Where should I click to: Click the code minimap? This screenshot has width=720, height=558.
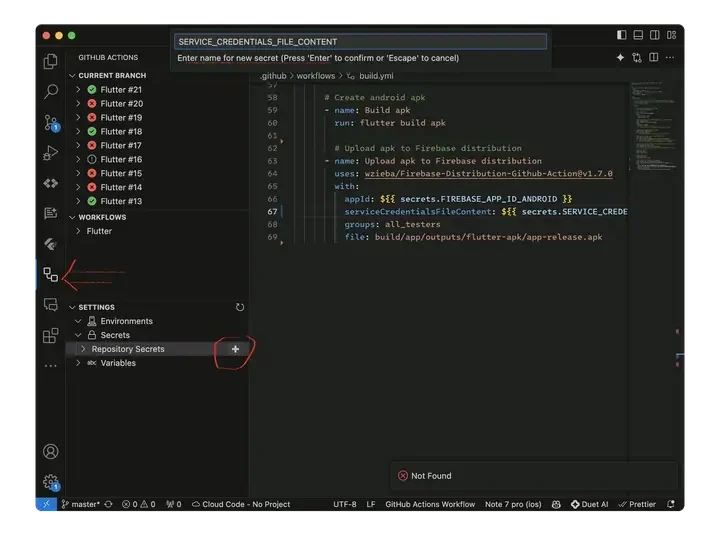[652, 126]
